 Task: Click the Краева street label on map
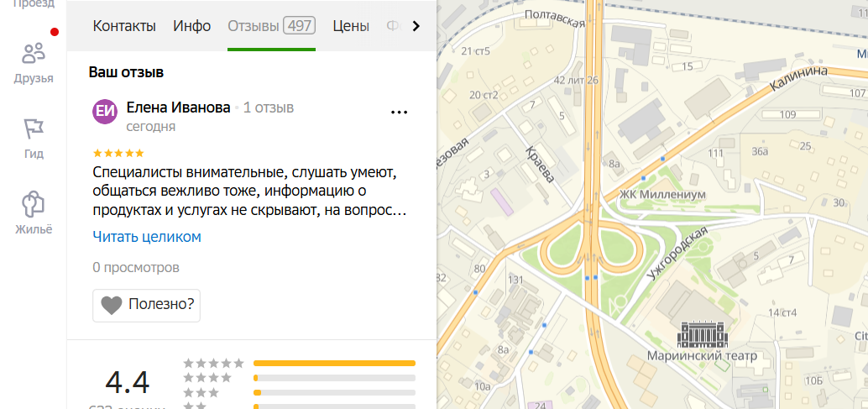click(539, 165)
